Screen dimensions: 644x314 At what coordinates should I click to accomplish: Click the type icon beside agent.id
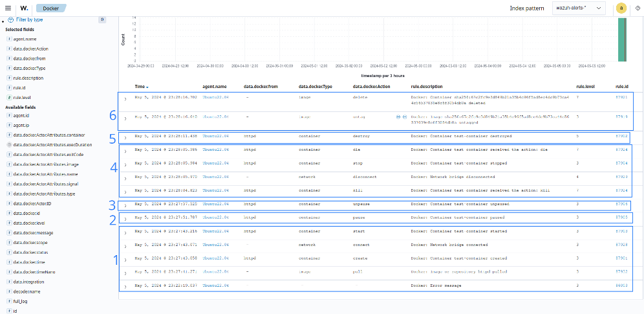9,115
